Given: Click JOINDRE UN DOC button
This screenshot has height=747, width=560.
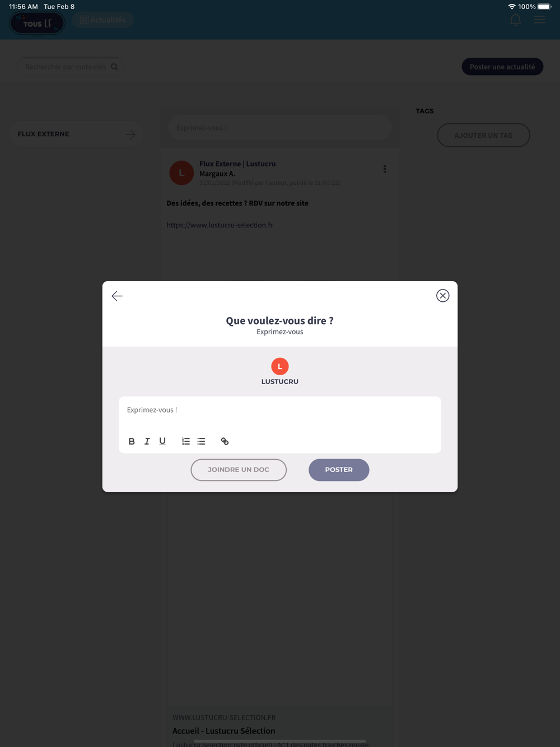Looking at the screenshot, I should [x=239, y=470].
